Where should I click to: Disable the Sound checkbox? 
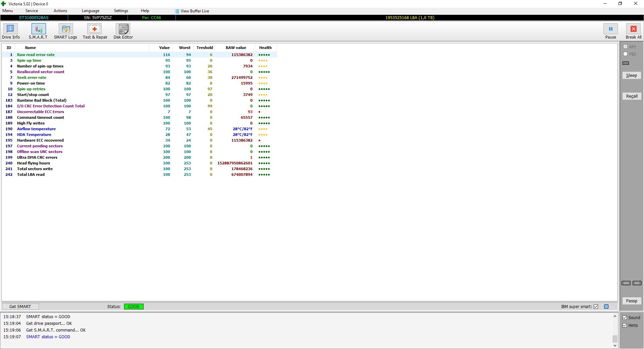(625, 317)
